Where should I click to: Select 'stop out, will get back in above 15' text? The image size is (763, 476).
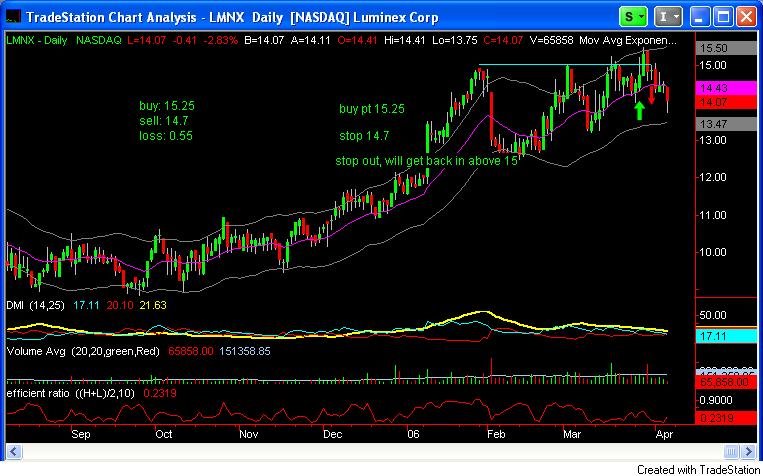coord(426,161)
